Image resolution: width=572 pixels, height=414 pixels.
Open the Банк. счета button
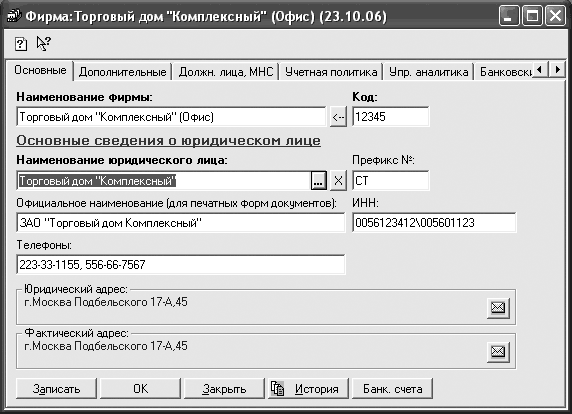393,389
